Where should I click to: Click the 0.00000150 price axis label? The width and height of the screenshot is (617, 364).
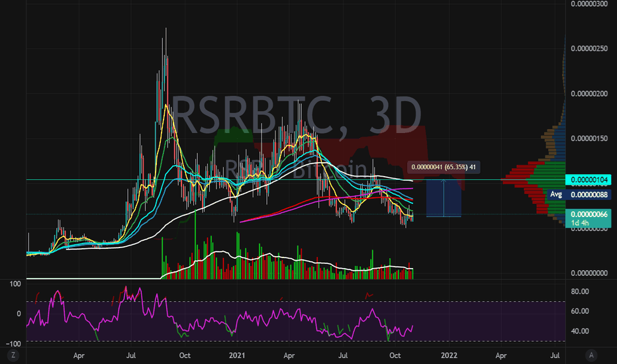[589, 138]
